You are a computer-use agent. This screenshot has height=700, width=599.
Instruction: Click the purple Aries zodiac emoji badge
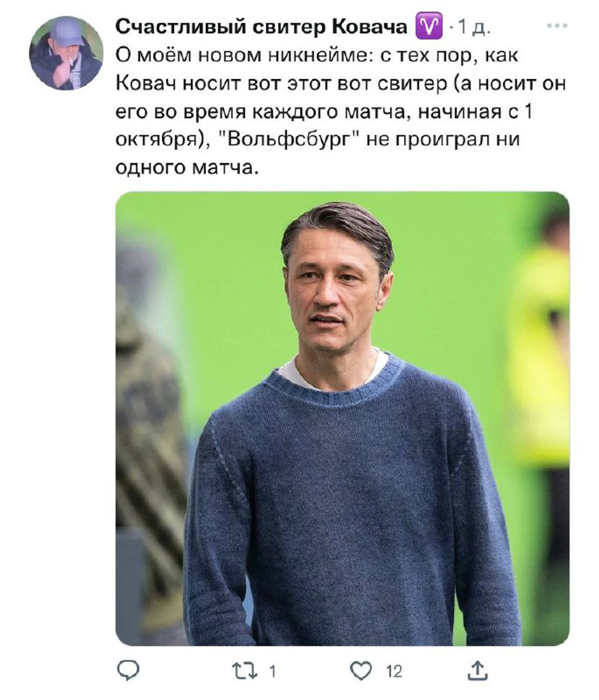click(429, 26)
